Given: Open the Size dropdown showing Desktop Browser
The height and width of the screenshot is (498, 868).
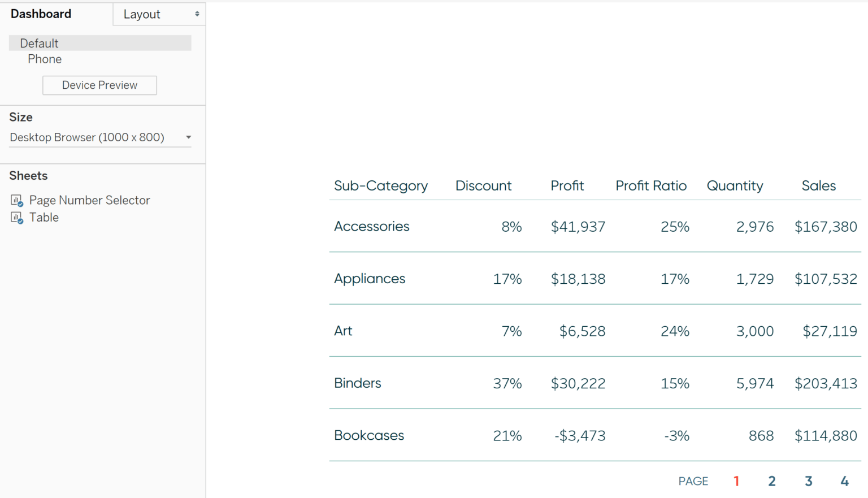Looking at the screenshot, I should click(87, 137).
